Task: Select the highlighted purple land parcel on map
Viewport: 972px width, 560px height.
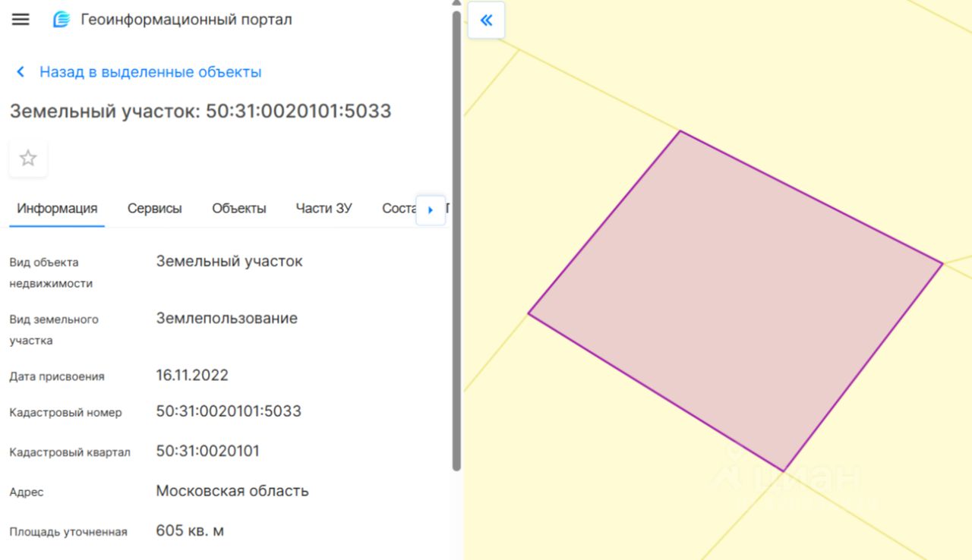Action: coord(735,300)
